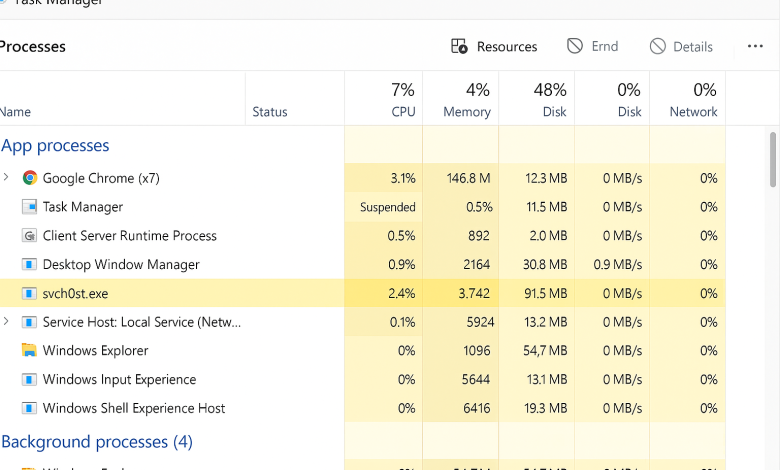Click the 146.8 M memory value
The image size is (780, 470).
(x=469, y=178)
